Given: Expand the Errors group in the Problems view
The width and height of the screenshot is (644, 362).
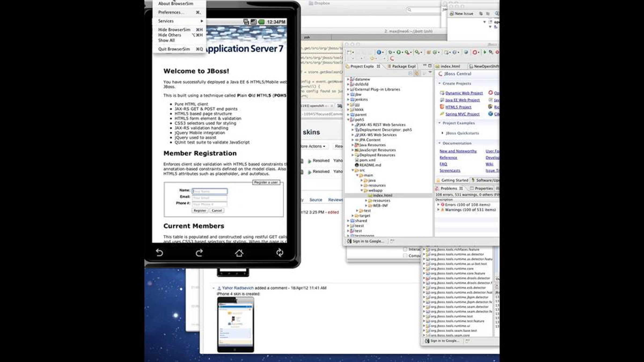Looking at the screenshot, I should 438,205.
